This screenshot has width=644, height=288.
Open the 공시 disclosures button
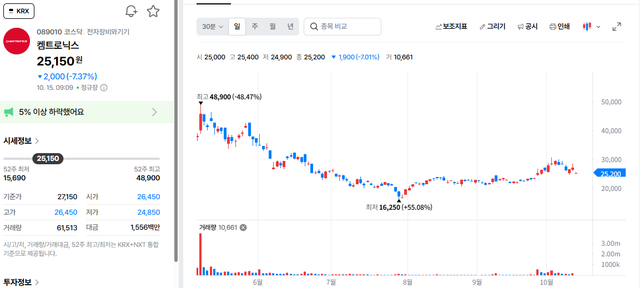[527, 27]
